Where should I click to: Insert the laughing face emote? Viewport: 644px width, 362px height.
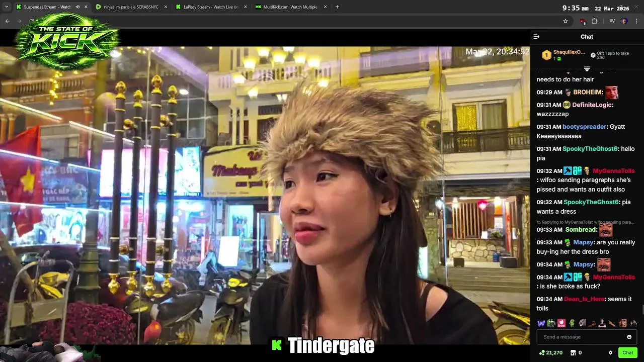pyautogui.click(x=623, y=323)
